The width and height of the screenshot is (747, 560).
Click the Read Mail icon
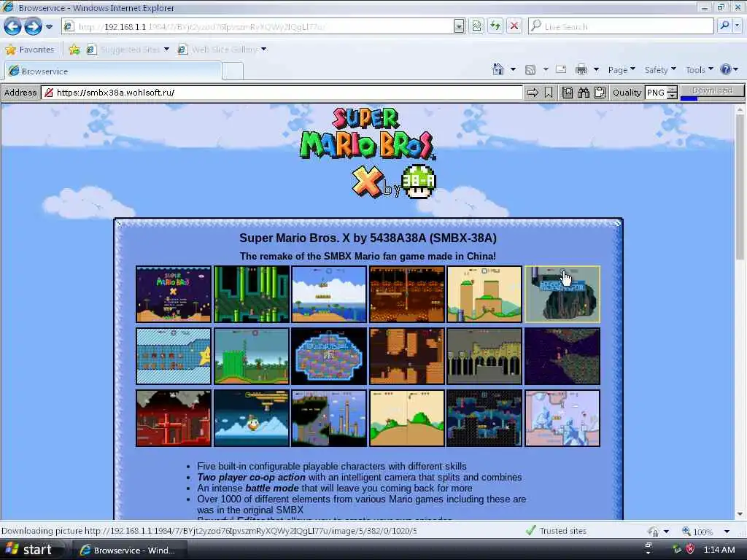tap(561, 69)
